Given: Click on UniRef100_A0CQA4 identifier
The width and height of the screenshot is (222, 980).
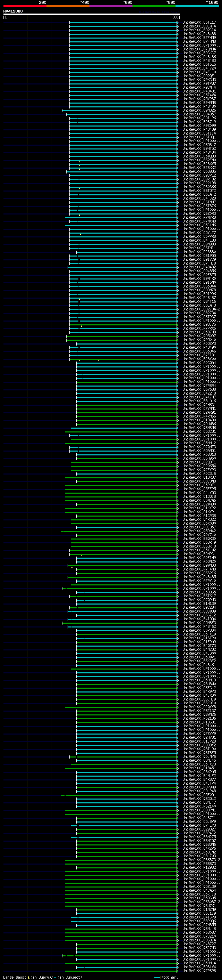Looking at the screenshot, I should 199,363.
